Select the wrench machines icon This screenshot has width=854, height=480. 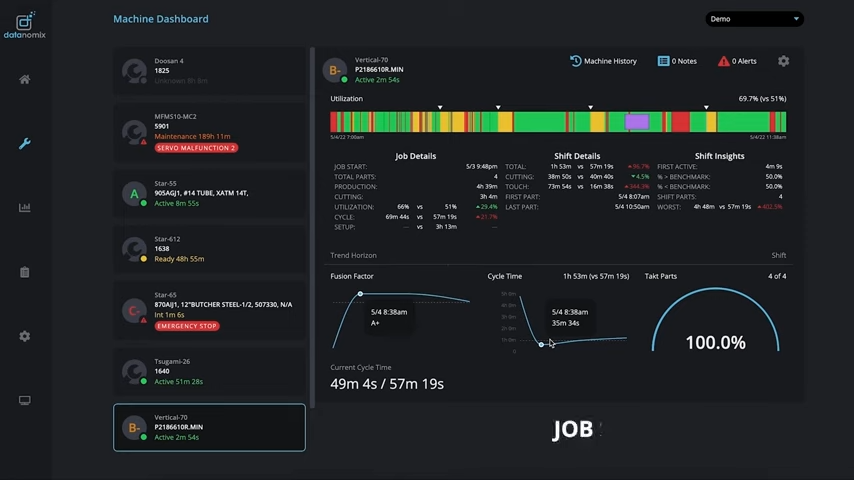click(25, 144)
